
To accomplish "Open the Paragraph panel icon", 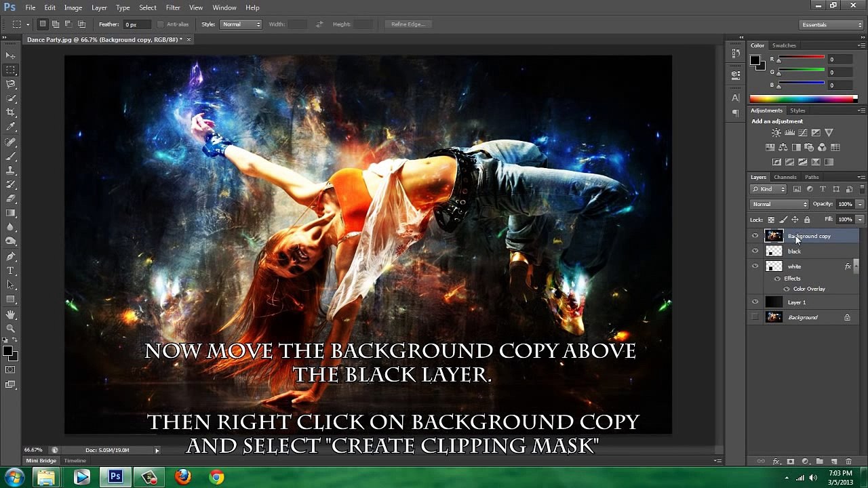I will 736,113.
